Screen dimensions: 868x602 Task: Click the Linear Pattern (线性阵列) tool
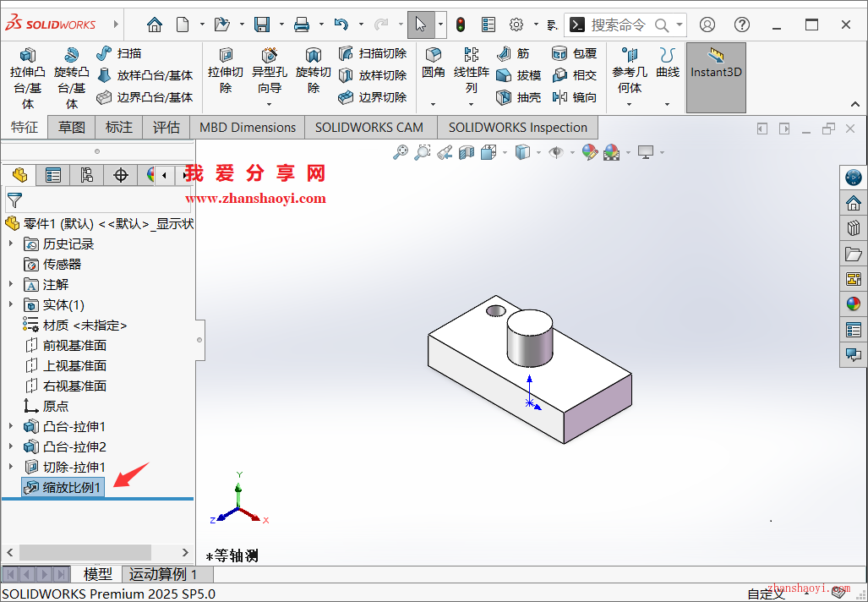tap(471, 70)
